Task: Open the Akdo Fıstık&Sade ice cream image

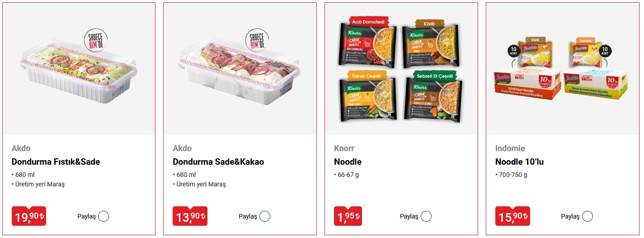Action: [x=79, y=69]
